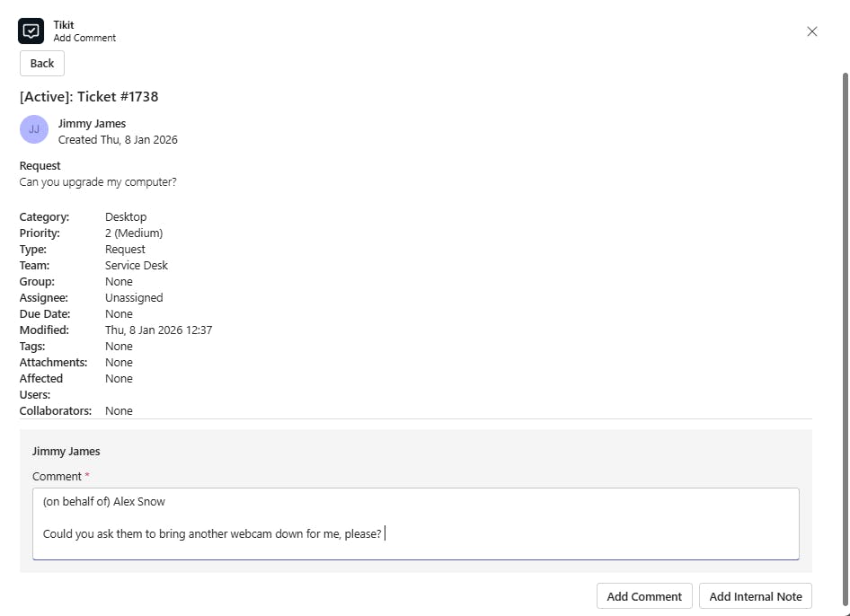Screen dimensions: 850x616
Task: Click the ticket title "[Active]: Ticket #1738"
Action: [x=89, y=97]
